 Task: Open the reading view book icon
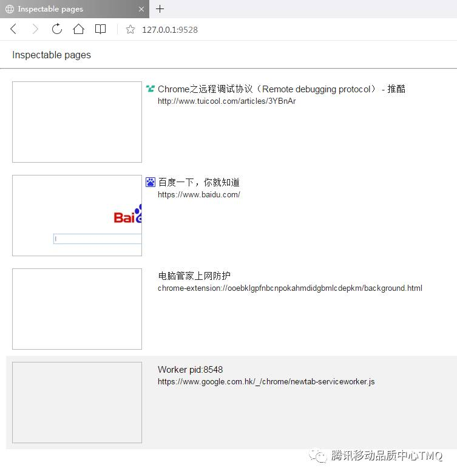click(x=101, y=29)
